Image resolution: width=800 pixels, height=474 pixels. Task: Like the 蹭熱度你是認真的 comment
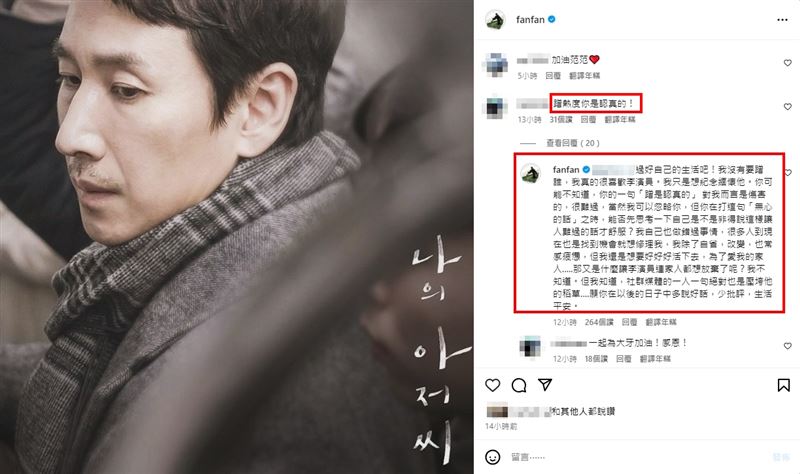point(787,107)
